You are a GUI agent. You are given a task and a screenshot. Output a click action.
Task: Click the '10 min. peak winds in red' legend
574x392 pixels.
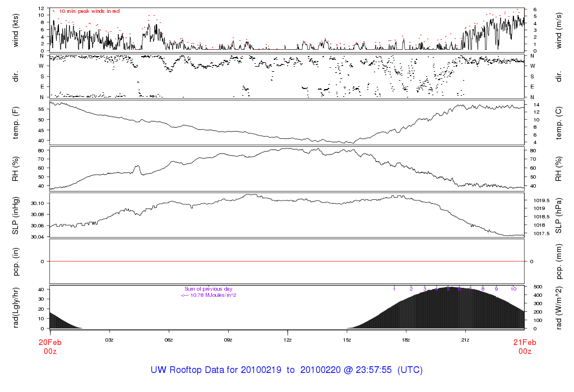click(x=89, y=11)
